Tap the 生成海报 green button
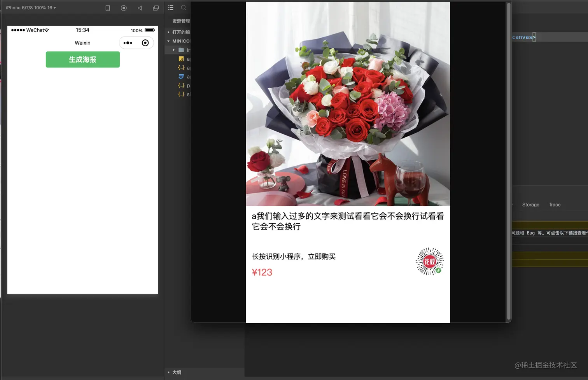 83,60
